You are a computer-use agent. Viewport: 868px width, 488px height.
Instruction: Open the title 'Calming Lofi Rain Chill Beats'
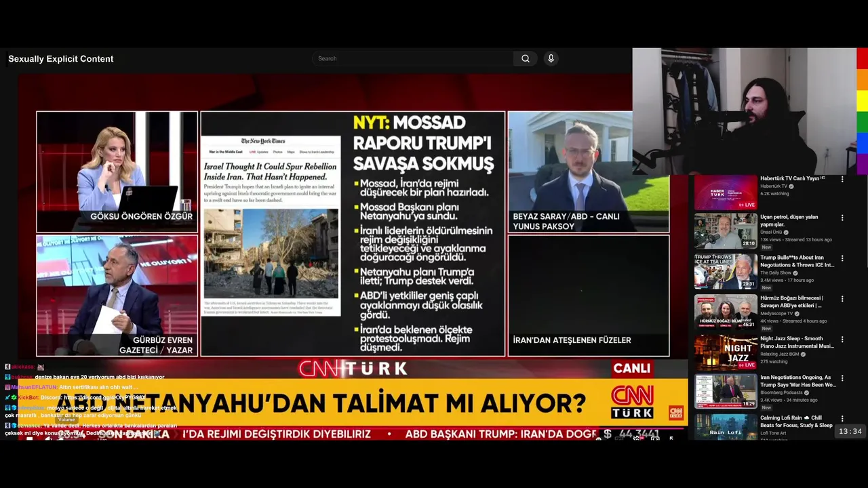(797, 422)
